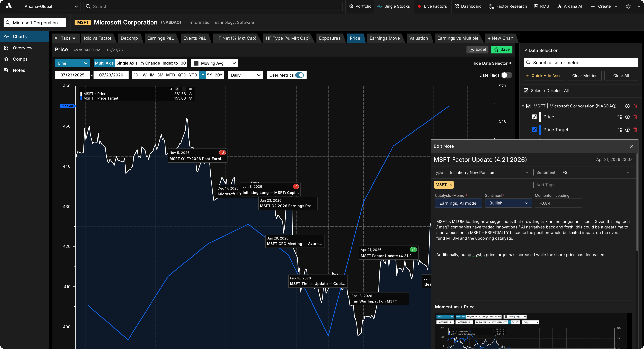Close the Edit Note panel

pyautogui.click(x=631, y=146)
